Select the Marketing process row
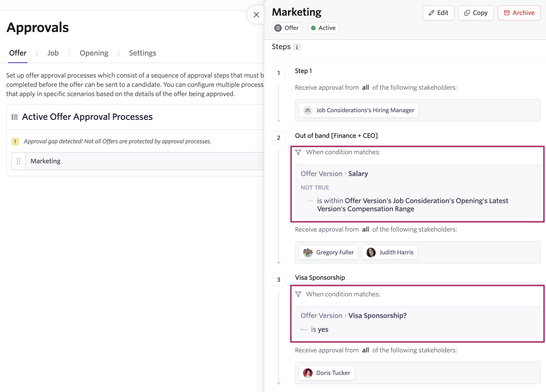The height and width of the screenshot is (392, 546). coord(144,161)
